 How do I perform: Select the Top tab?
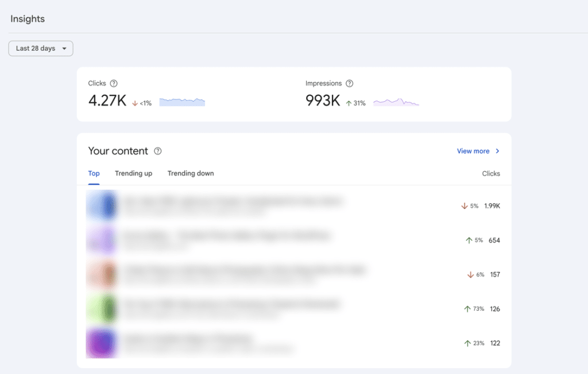pyautogui.click(x=94, y=173)
